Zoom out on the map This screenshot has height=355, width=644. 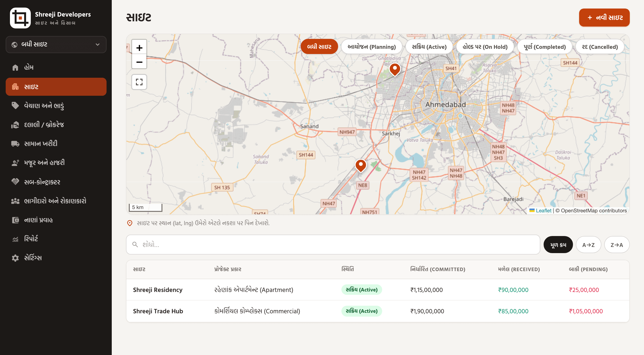click(x=139, y=62)
